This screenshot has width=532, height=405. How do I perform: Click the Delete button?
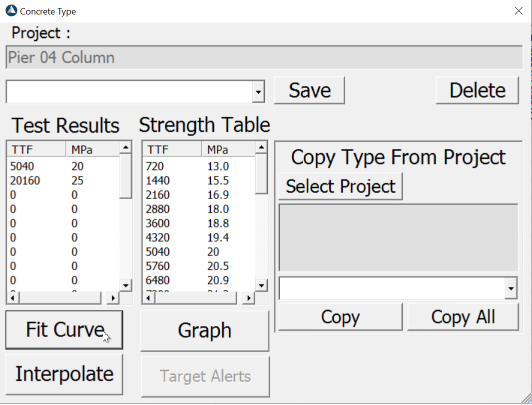click(x=477, y=90)
